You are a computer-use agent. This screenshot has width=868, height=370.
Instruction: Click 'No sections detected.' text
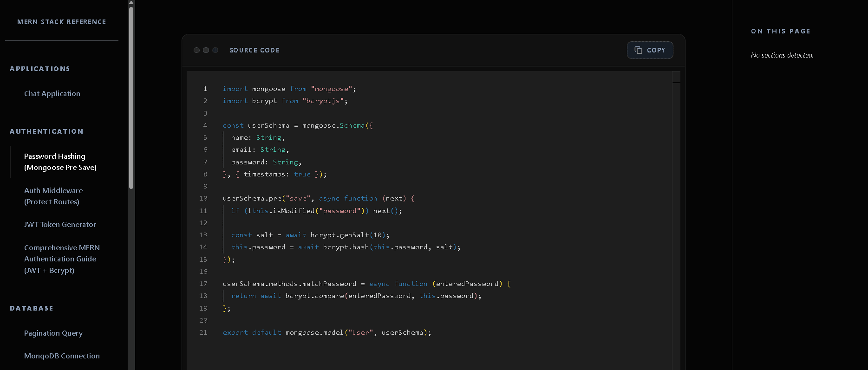click(782, 55)
